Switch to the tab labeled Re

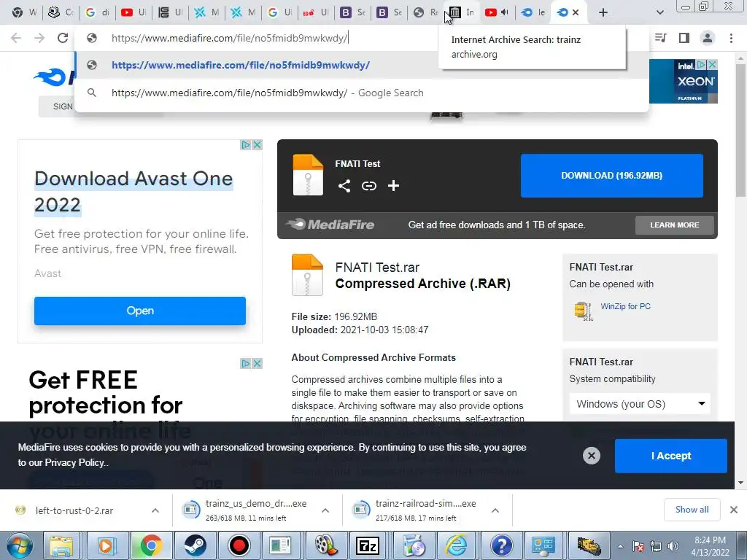pos(425,12)
